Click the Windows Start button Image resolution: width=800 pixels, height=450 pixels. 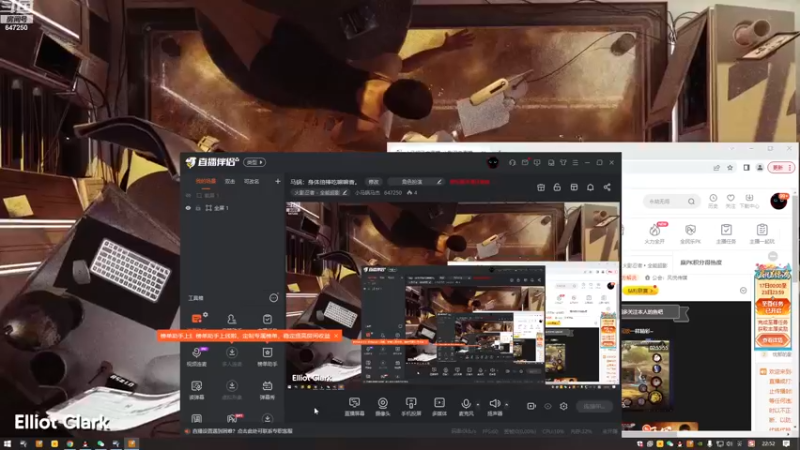click(x=7, y=444)
